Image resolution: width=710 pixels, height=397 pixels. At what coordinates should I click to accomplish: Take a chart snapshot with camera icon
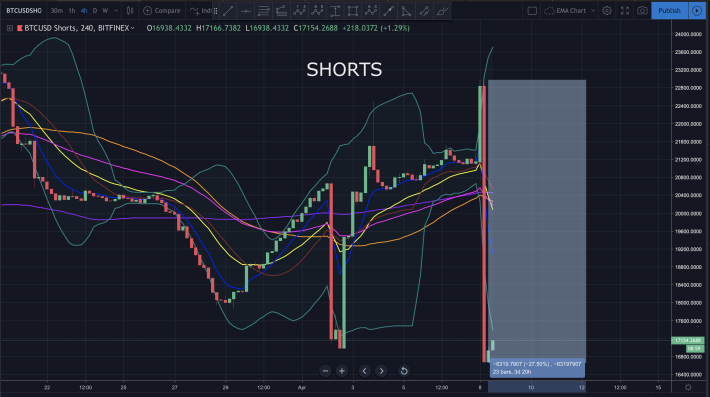(642, 10)
